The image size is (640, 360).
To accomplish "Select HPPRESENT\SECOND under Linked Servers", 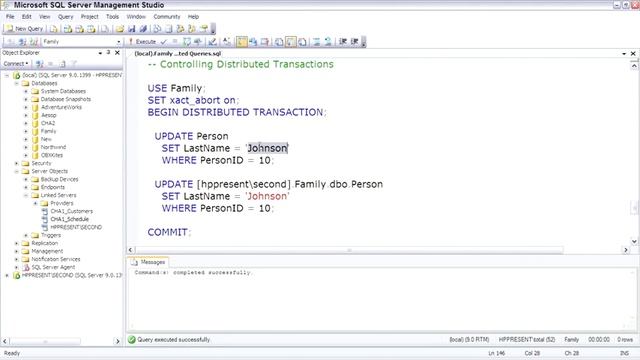I will click(76, 227).
